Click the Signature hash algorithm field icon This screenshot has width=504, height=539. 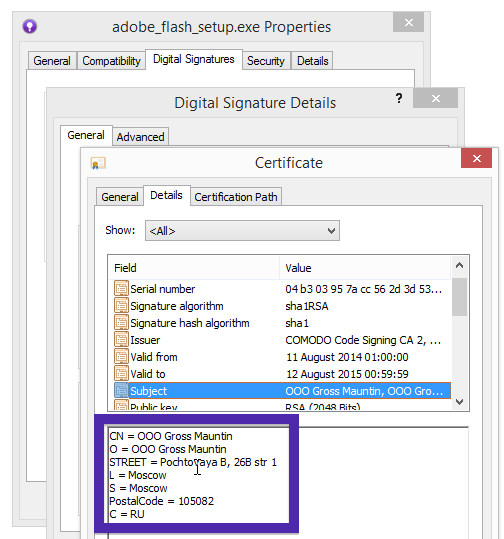pyautogui.click(x=121, y=323)
